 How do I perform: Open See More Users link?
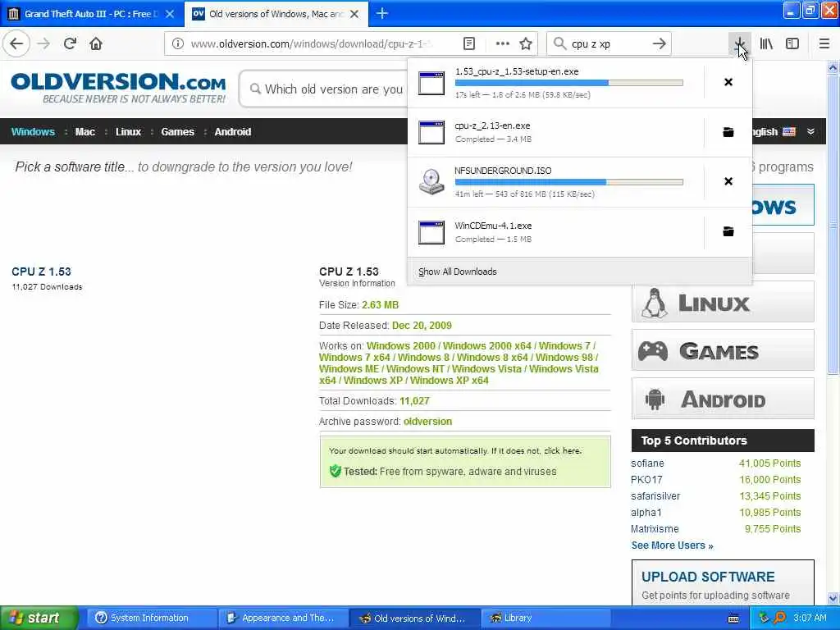pos(672,546)
